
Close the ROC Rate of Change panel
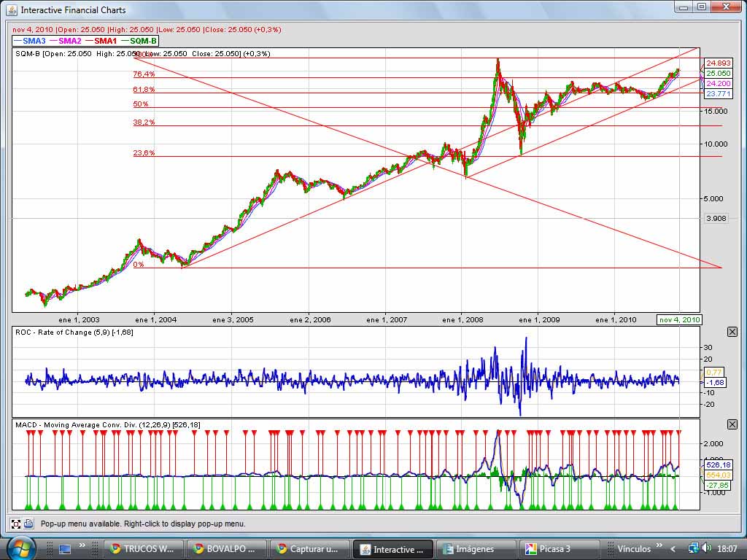point(732,332)
